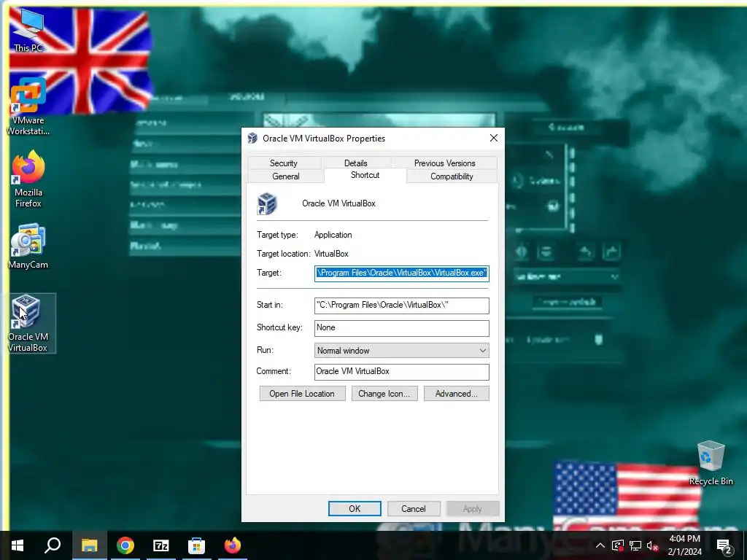
Task: Open the taskbar search icon
Action: [x=53, y=545]
